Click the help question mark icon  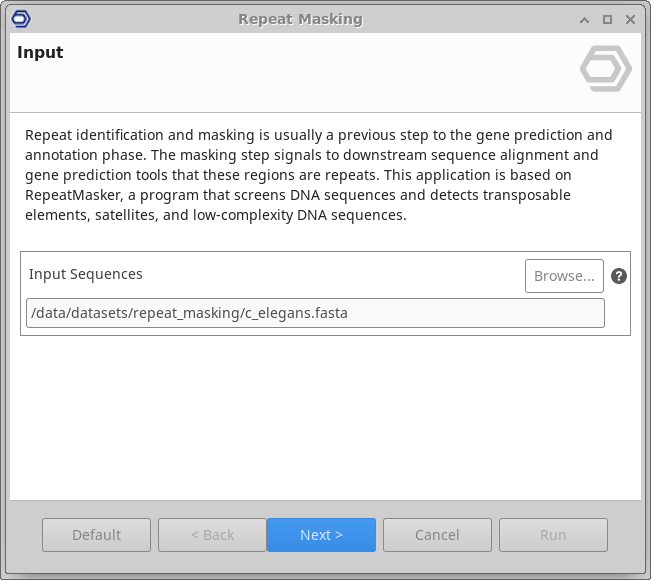click(619, 276)
